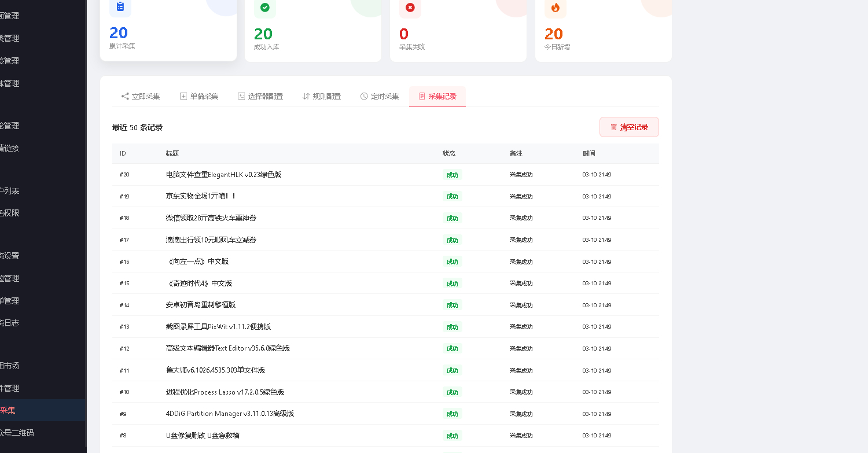Click the document icon on 累计采集 card
Viewport: 868px width, 453px height.
click(120, 7)
